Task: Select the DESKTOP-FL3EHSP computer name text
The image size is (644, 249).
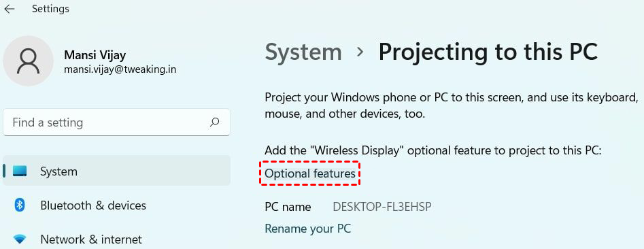Action: click(x=382, y=207)
